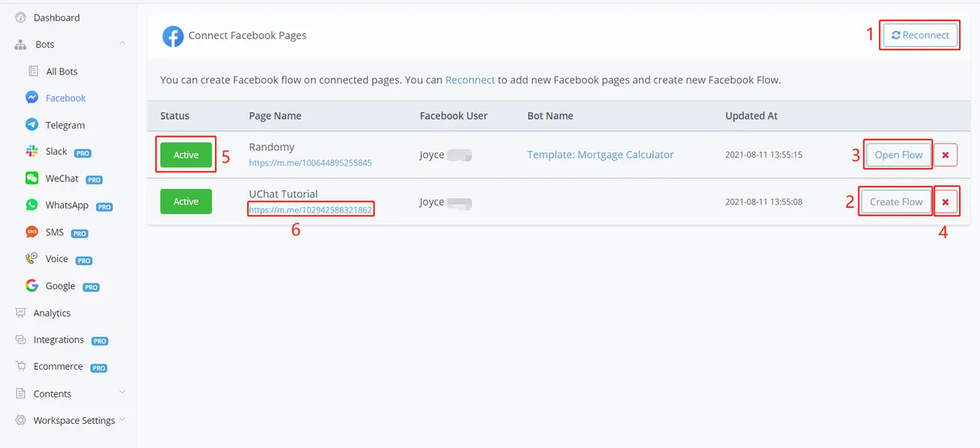Click the Facebook User column header
The width and height of the screenshot is (980, 448).
(x=454, y=116)
